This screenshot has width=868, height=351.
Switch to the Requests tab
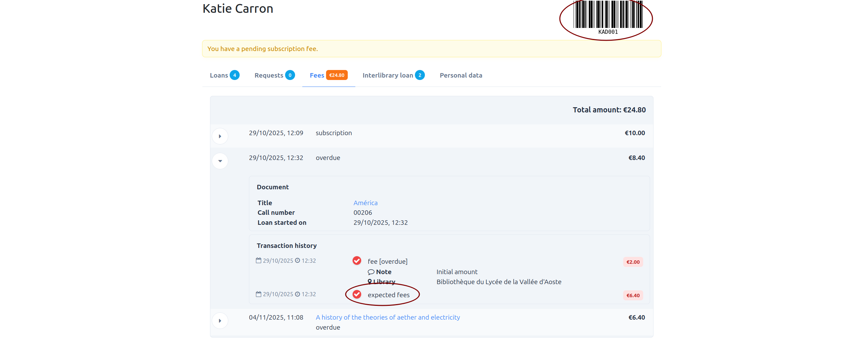[x=269, y=75]
